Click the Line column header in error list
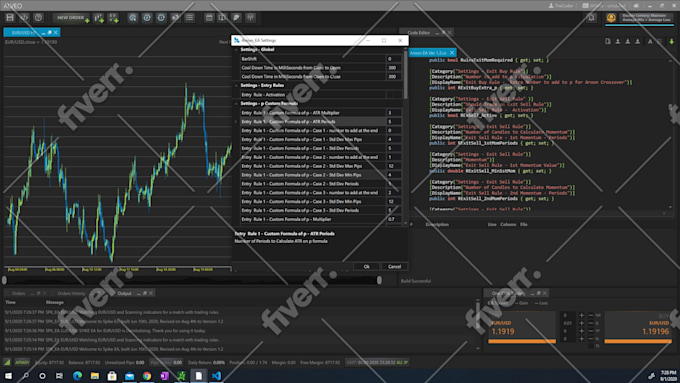The width and height of the screenshot is (680, 383). coord(492,224)
